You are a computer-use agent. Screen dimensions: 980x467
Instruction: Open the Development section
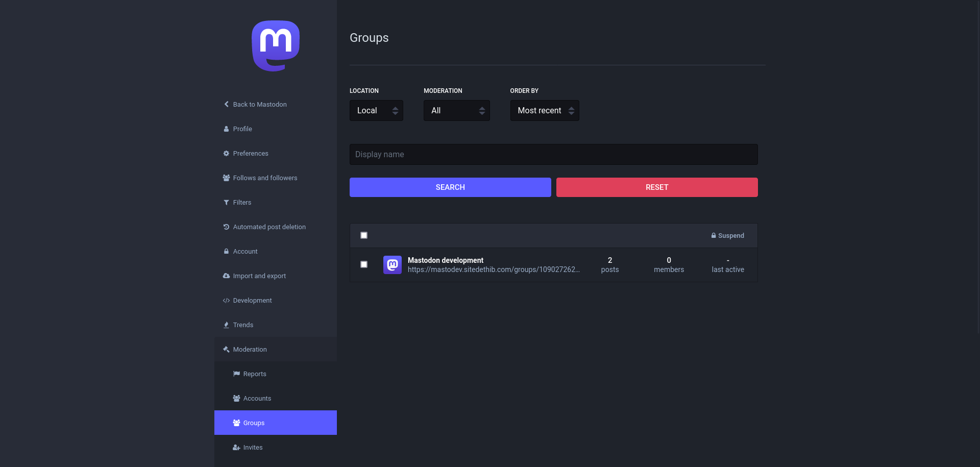click(276, 300)
